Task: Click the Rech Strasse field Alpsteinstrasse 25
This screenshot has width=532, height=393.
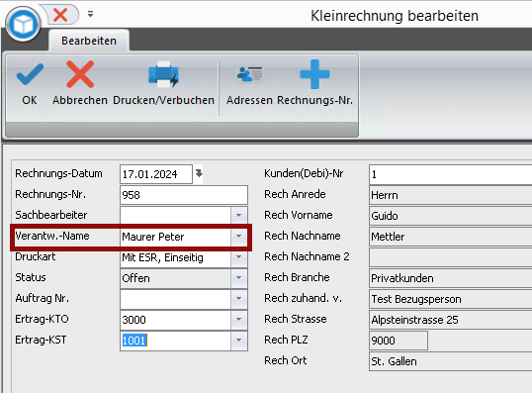Action: click(x=451, y=320)
